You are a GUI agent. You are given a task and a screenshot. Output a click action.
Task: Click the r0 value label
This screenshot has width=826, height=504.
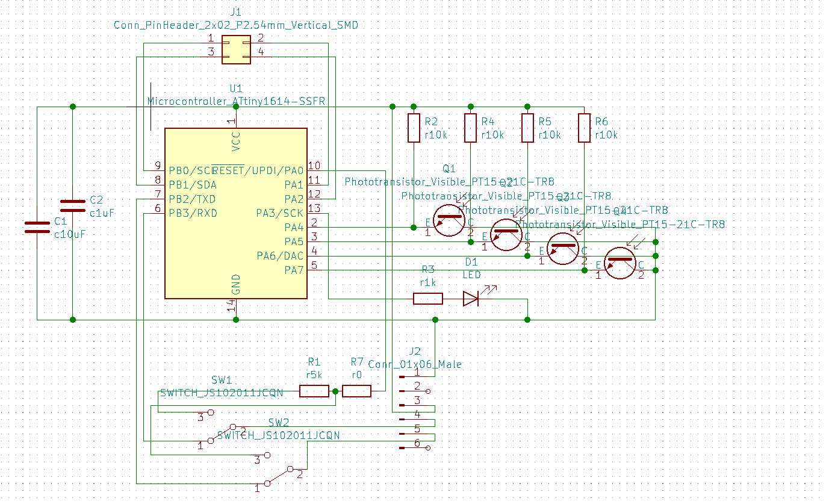357,375
